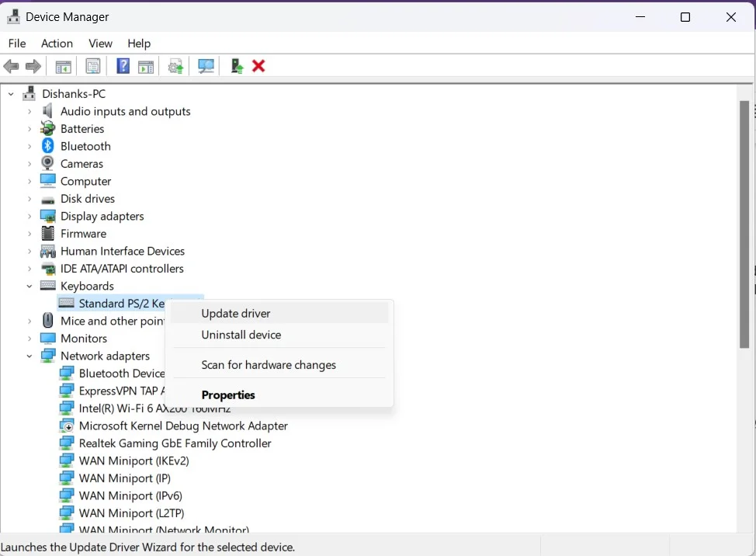This screenshot has width=756, height=556.
Task: Select the ExpressVPN TAP adapter entry
Action: pos(122,391)
